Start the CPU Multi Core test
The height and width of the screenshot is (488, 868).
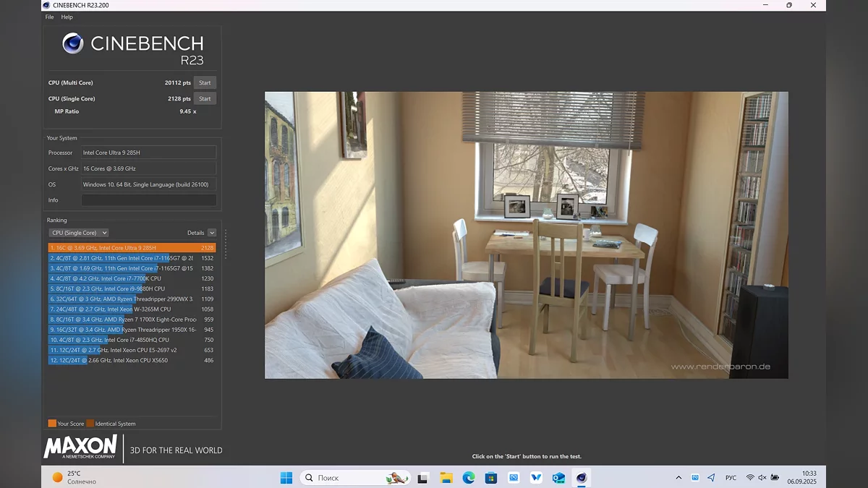(x=205, y=82)
